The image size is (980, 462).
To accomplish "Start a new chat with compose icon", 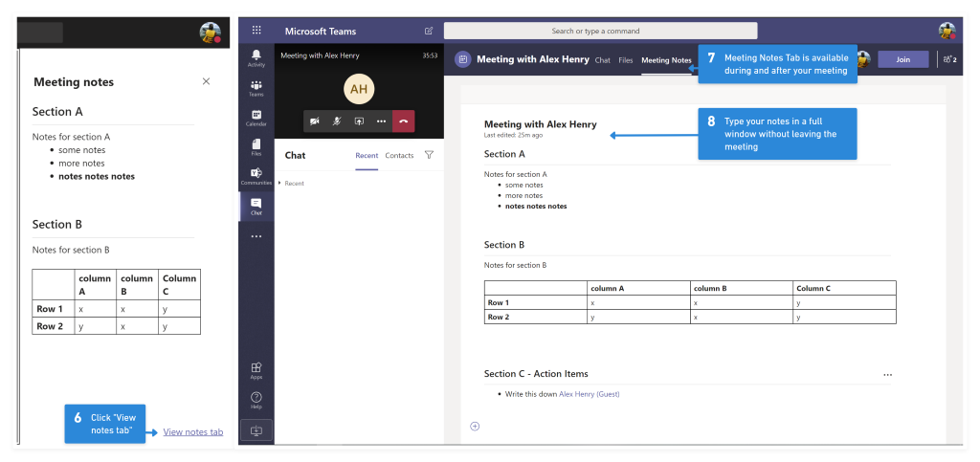I will pos(429,31).
